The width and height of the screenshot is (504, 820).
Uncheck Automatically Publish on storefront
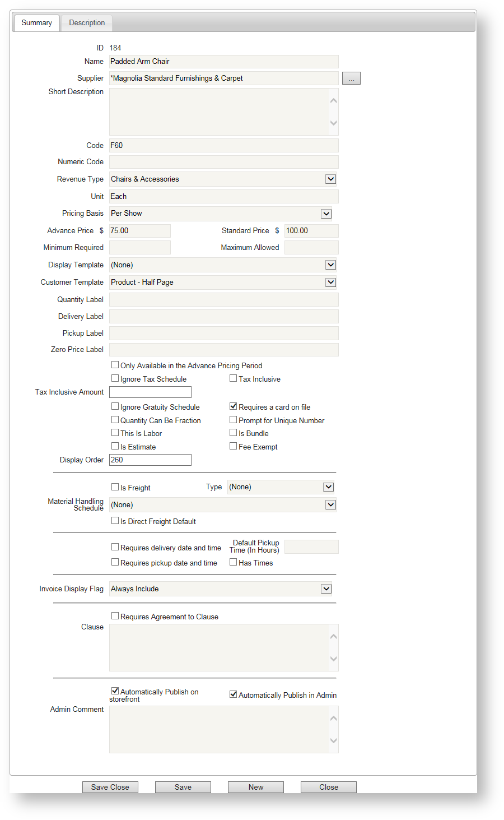click(115, 691)
